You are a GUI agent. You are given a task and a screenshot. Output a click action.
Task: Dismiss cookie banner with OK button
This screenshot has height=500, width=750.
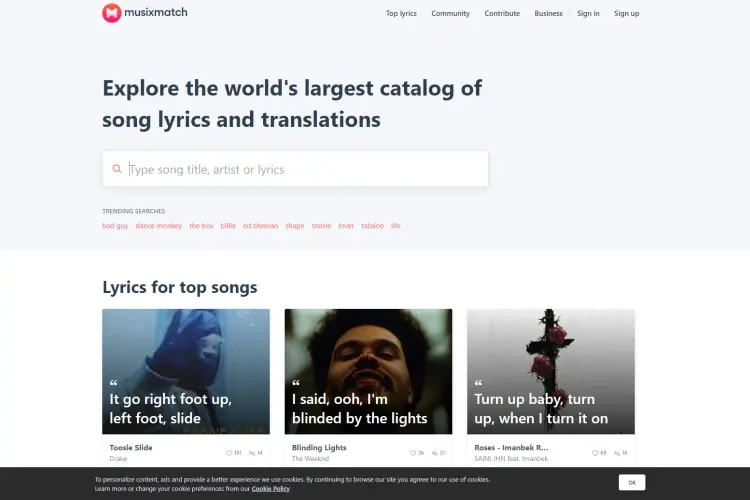[x=632, y=482]
